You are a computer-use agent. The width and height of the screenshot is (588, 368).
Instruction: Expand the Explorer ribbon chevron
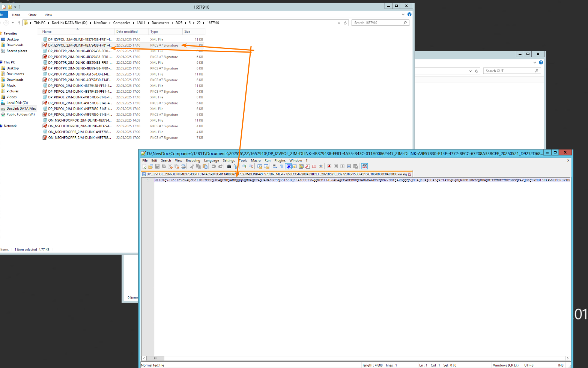coord(403,15)
